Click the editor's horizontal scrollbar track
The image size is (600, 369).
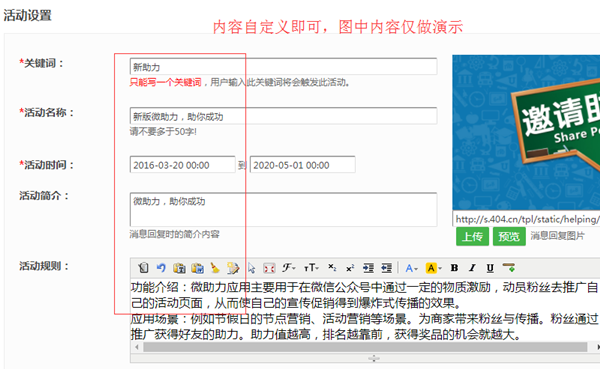365,347
